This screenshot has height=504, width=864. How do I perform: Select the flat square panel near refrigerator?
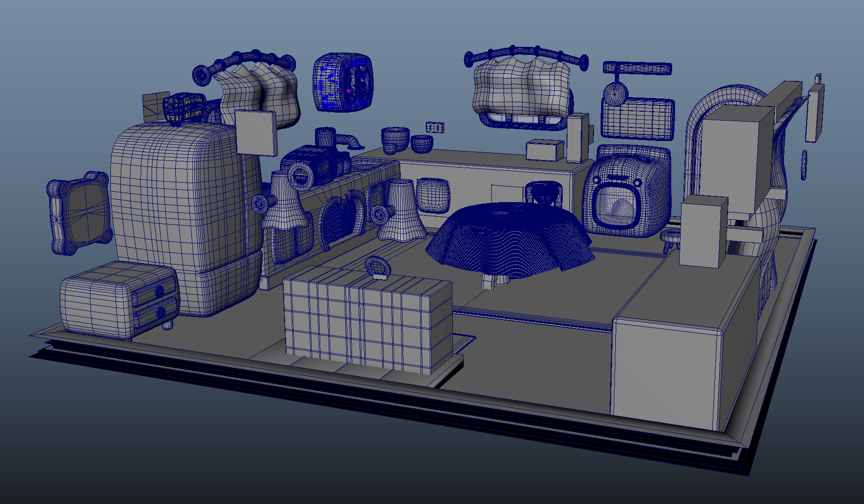tap(256, 133)
